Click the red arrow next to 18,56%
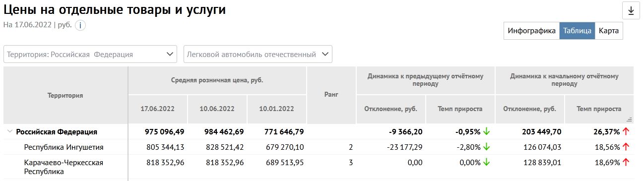This screenshot has height=181, width=644. pos(626,147)
